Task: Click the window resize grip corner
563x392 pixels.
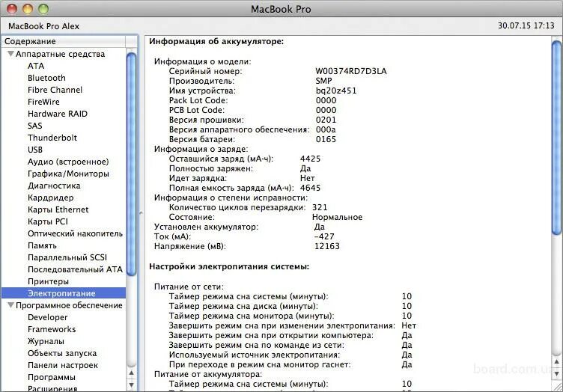Action: (x=557, y=386)
